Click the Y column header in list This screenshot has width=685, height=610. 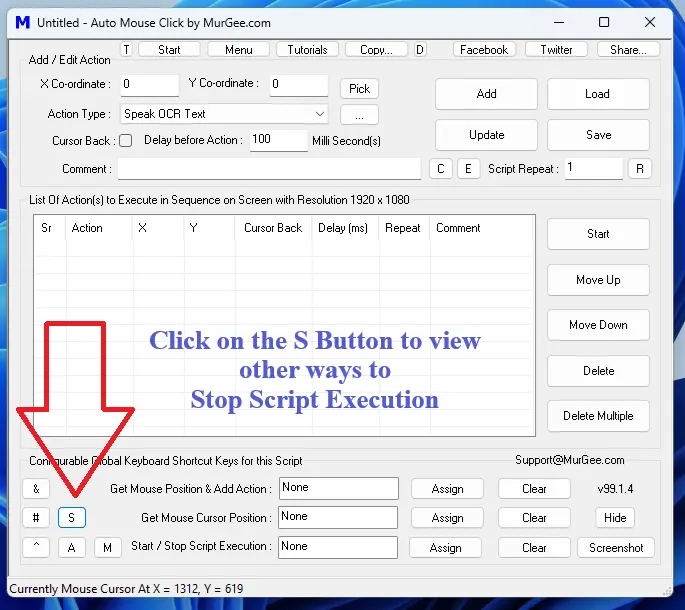point(209,228)
